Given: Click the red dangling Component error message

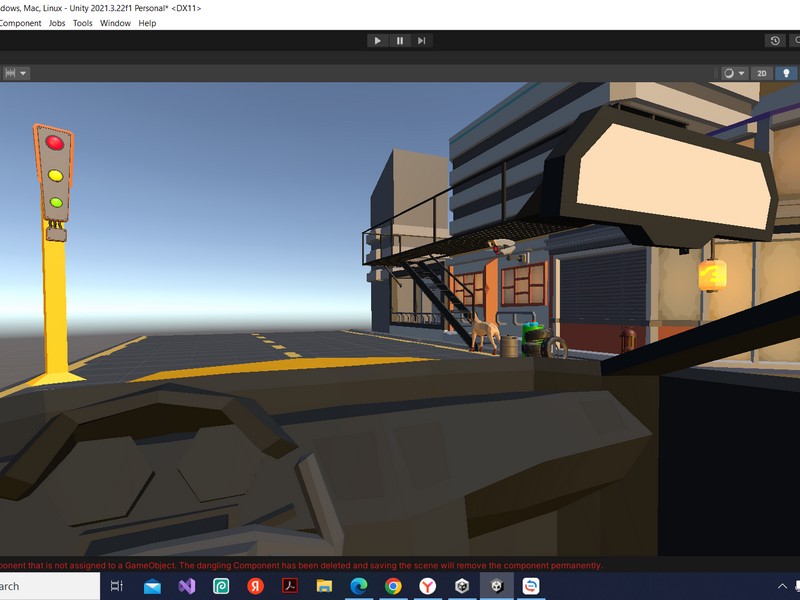Looking at the screenshot, I should click(x=300, y=565).
